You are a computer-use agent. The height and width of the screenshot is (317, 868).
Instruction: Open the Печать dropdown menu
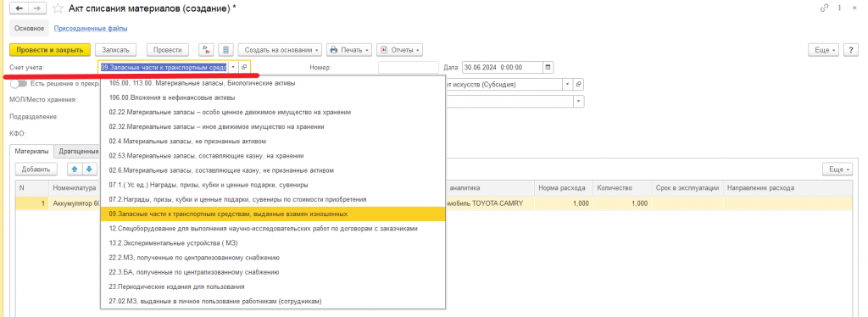349,50
